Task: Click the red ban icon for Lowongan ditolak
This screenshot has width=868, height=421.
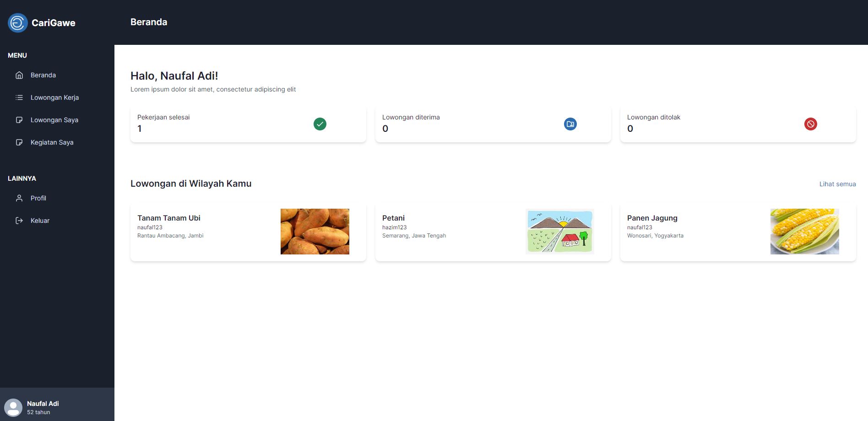Action: pos(811,124)
